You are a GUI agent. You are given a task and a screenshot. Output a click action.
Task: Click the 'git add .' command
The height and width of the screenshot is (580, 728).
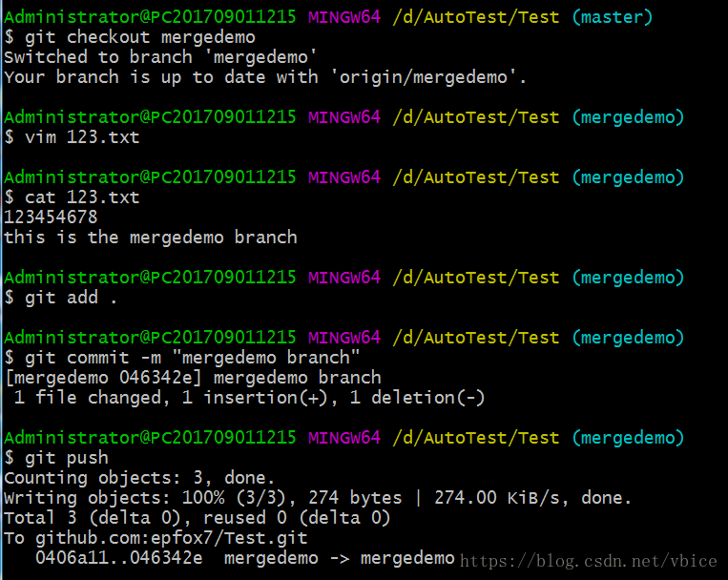(71, 298)
